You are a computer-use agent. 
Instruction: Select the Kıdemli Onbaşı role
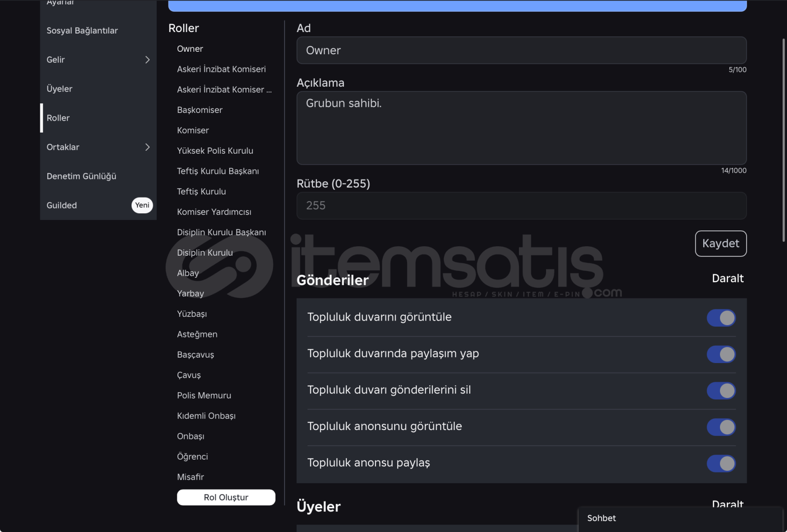(x=206, y=416)
